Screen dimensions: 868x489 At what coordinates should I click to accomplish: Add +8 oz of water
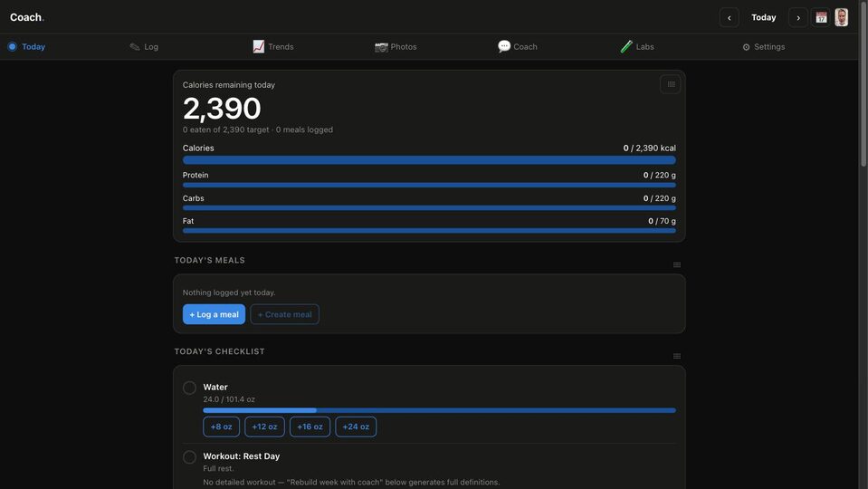[x=222, y=427]
